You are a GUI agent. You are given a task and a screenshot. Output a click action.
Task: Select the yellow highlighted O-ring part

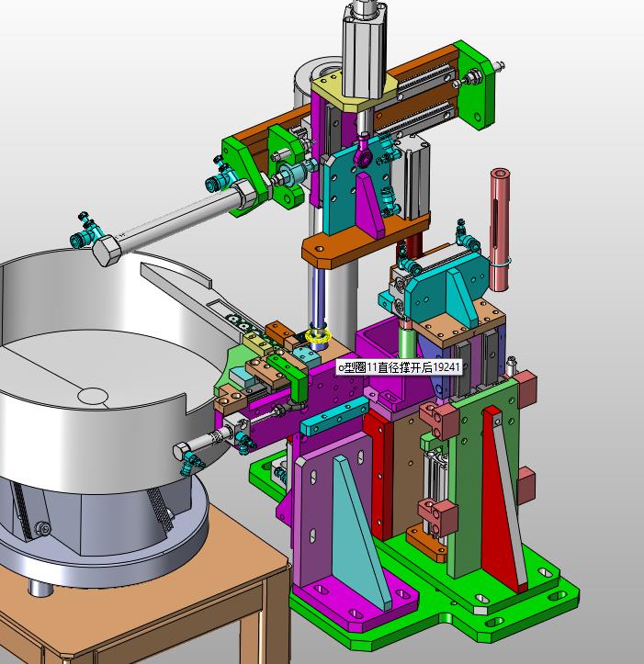coord(320,337)
